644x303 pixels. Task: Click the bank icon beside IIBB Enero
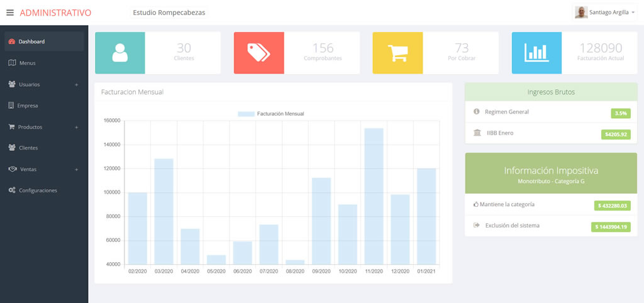[477, 133]
